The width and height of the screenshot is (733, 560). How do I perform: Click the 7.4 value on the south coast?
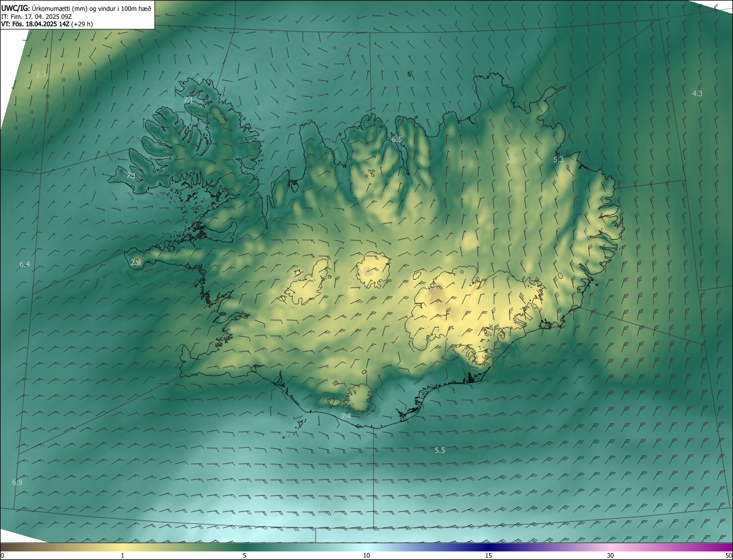point(346,416)
